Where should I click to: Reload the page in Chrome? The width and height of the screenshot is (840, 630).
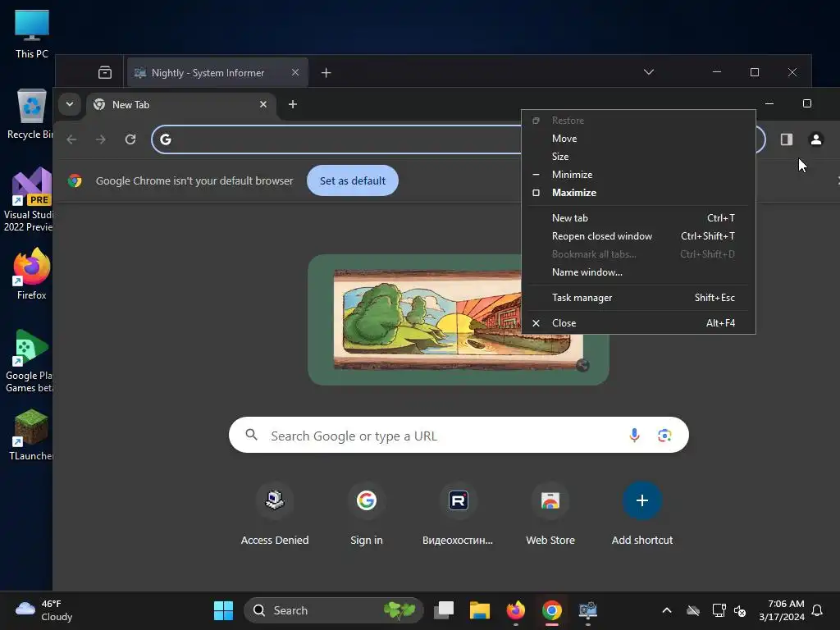pyautogui.click(x=130, y=139)
